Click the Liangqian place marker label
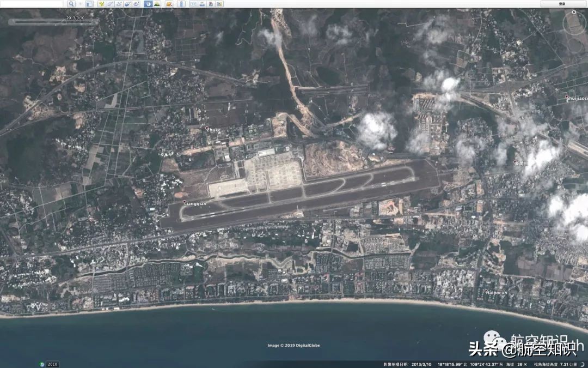The height and width of the screenshot is (368, 588). click(x=195, y=203)
